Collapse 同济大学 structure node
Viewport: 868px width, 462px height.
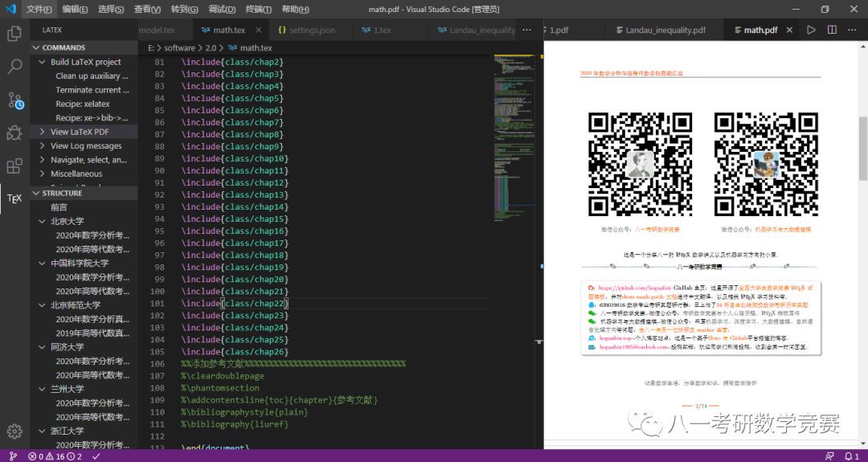(x=42, y=347)
